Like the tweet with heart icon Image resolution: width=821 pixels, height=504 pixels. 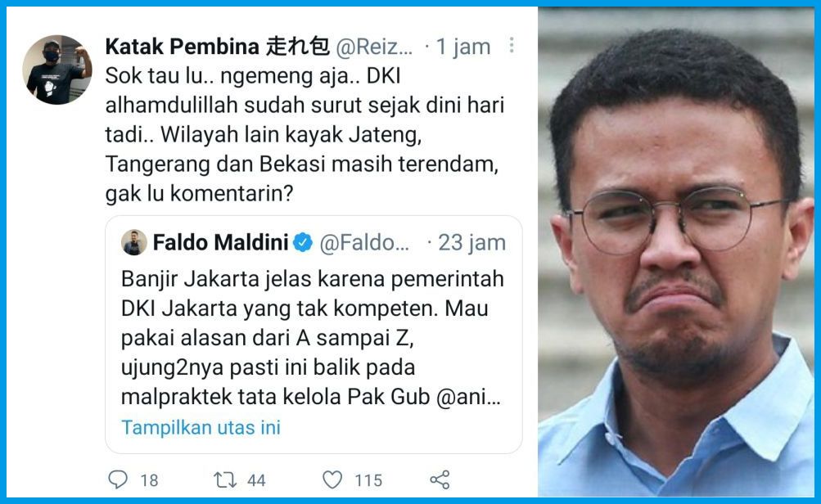pos(332,479)
